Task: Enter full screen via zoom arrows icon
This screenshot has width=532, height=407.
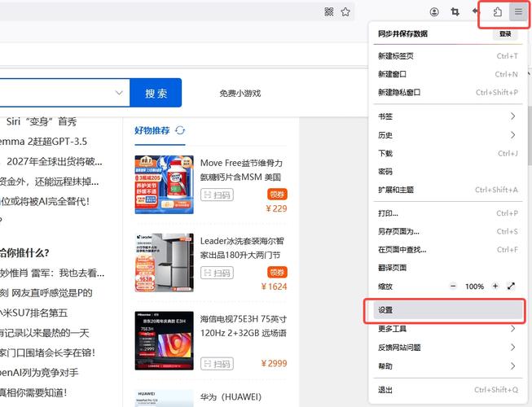Action: tap(511, 287)
